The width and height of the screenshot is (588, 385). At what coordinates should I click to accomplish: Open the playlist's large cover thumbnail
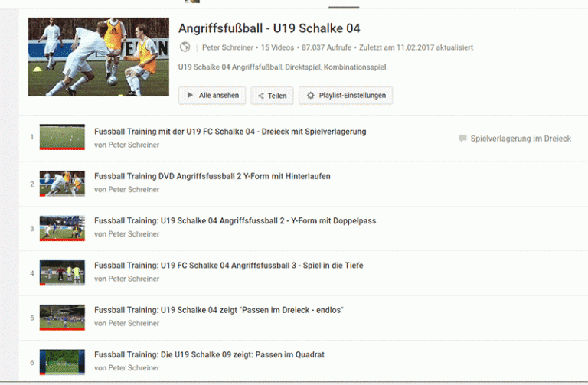pyautogui.click(x=99, y=57)
